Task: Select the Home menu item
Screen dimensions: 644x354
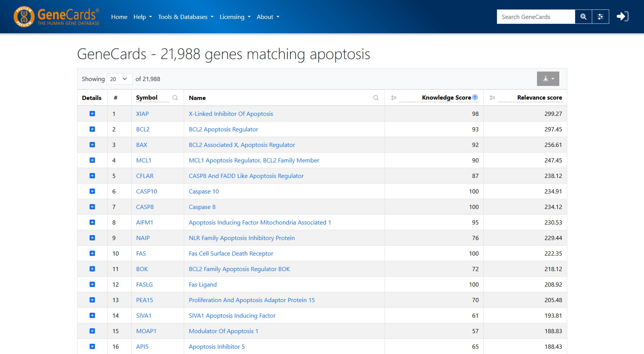Action: [119, 17]
